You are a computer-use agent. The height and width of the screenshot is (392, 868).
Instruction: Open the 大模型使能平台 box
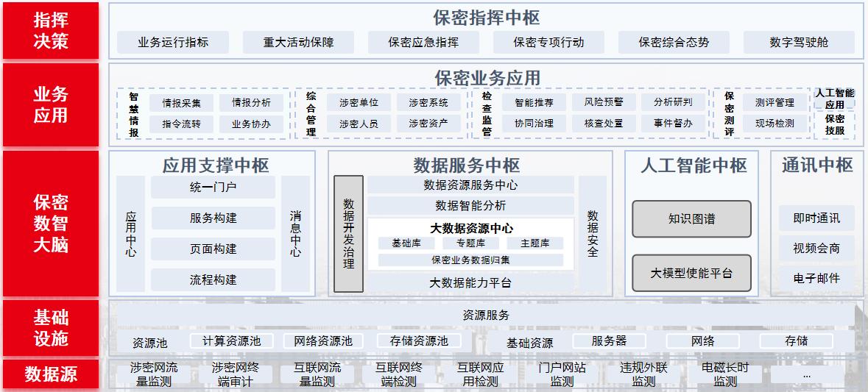click(691, 273)
